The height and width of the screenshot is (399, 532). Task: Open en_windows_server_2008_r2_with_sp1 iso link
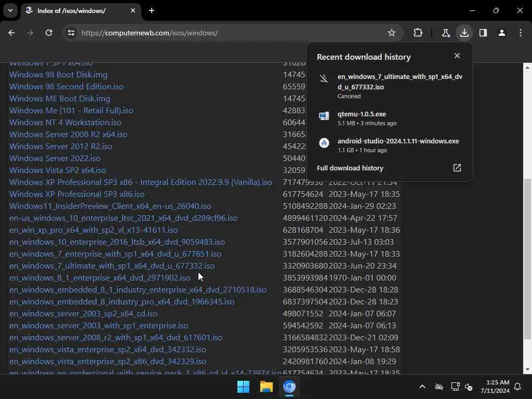coord(116,337)
